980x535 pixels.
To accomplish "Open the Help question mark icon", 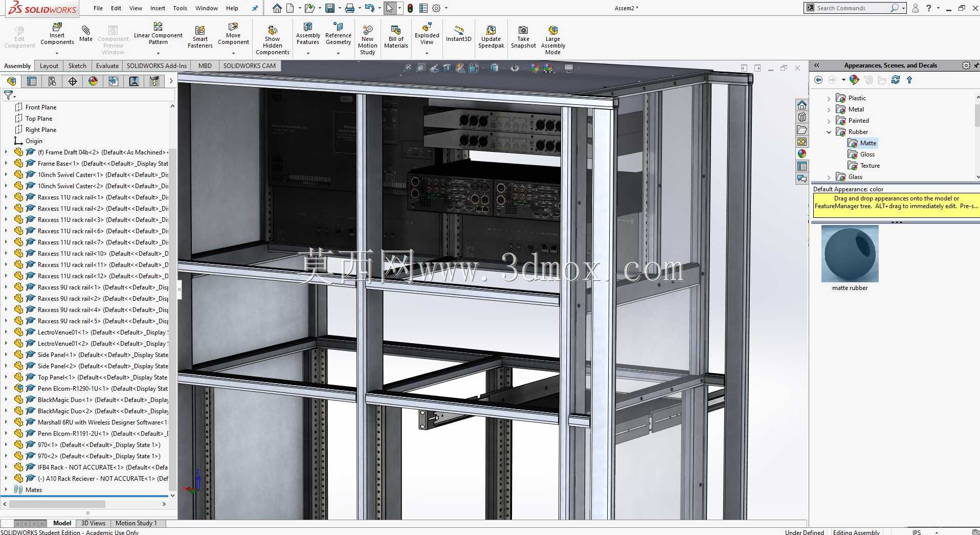I will (x=928, y=8).
